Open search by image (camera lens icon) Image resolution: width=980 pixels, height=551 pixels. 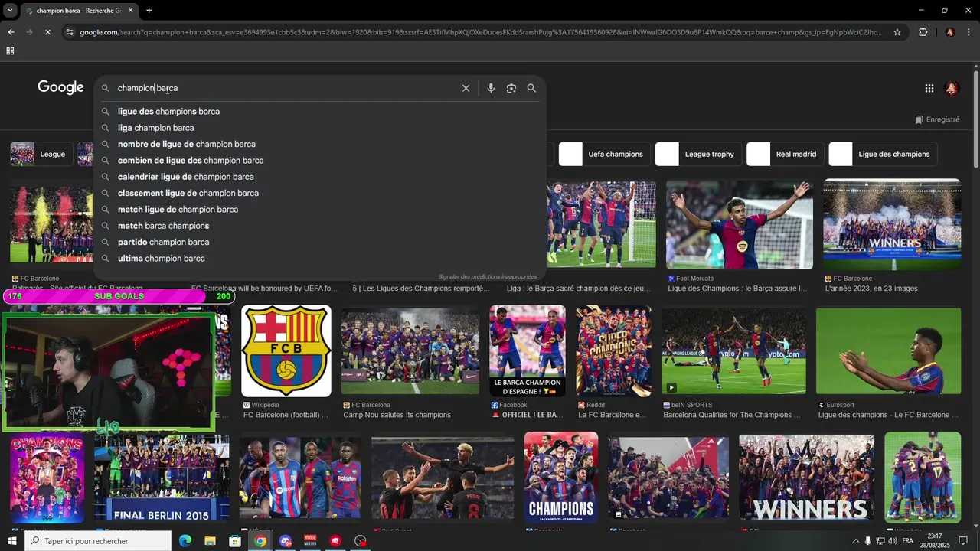coord(511,88)
